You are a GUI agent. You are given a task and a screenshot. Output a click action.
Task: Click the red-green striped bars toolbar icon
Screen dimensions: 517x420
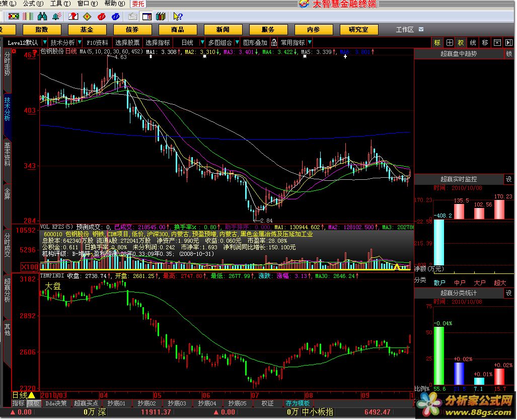(x=28, y=16)
